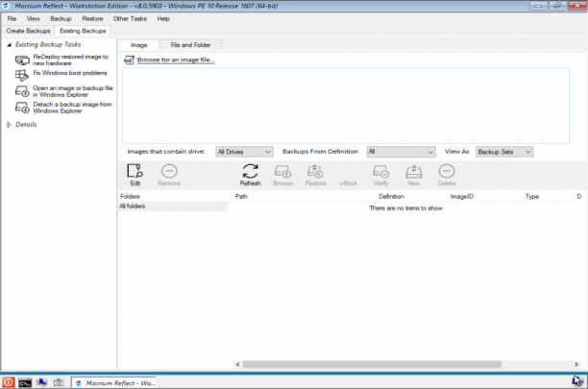Screen dimensions: 588x389
Task: Open the View menu
Action: pyautogui.click(x=33, y=19)
